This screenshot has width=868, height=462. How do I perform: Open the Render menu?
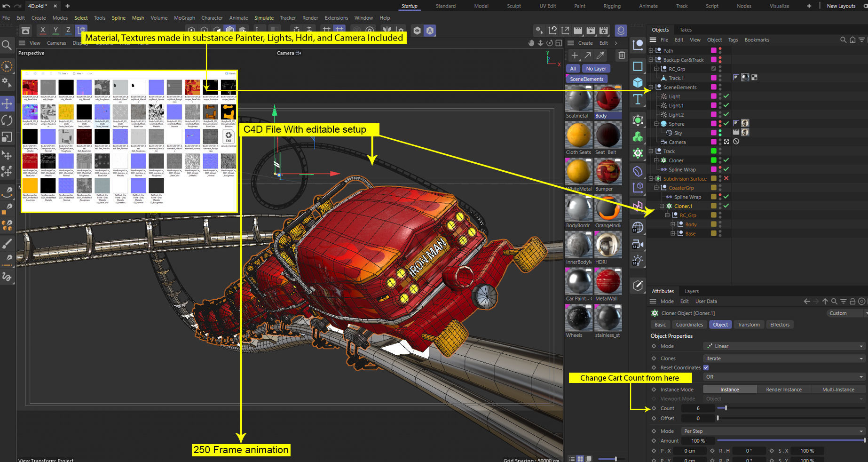tap(310, 18)
